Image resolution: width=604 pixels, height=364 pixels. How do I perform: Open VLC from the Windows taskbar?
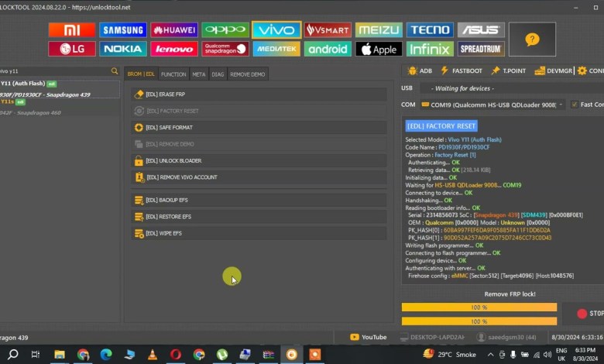(153, 355)
